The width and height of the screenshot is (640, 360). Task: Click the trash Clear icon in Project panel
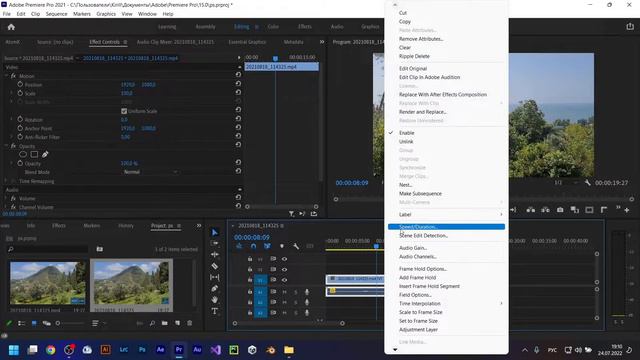[x=190, y=323]
